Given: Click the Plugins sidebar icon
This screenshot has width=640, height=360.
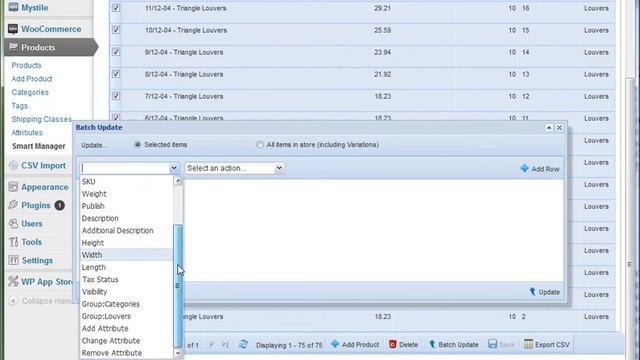Looking at the screenshot, I should click(x=13, y=205).
